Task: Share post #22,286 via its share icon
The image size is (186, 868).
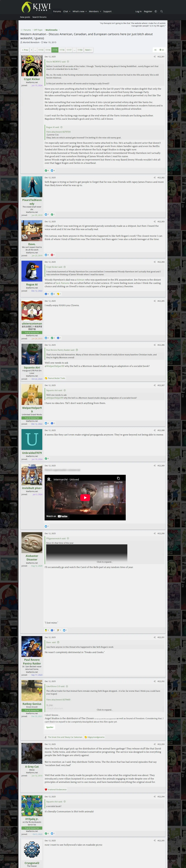Action: tap(155, 345)
